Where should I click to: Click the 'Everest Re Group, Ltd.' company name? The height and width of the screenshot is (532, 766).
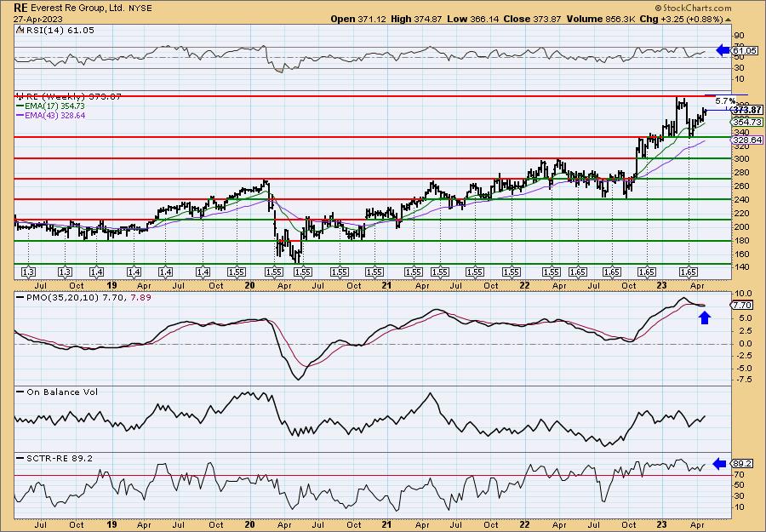(x=77, y=9)
